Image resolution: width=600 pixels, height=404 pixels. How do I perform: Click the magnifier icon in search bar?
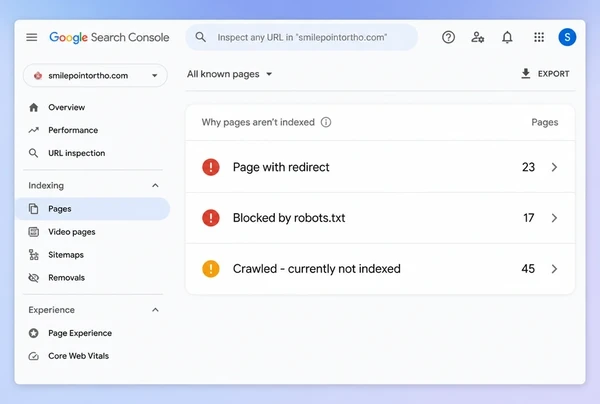201,37
